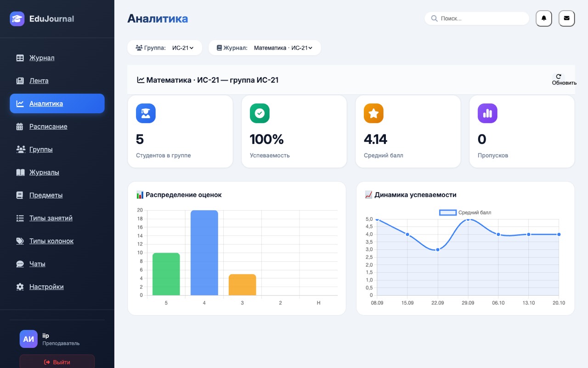The height and width of the screenshot is (368, 588).
Task: Click the АИ user avatar
Action: (x=28, y=339)
